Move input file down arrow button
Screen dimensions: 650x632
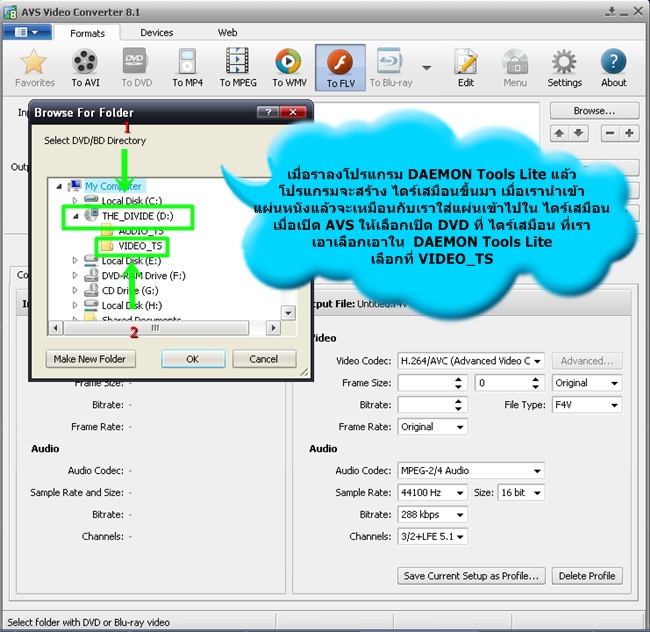coord(579,133)
